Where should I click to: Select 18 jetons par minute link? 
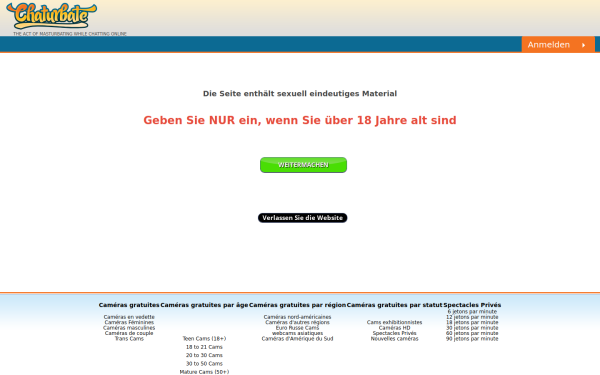tap(472, 322)
